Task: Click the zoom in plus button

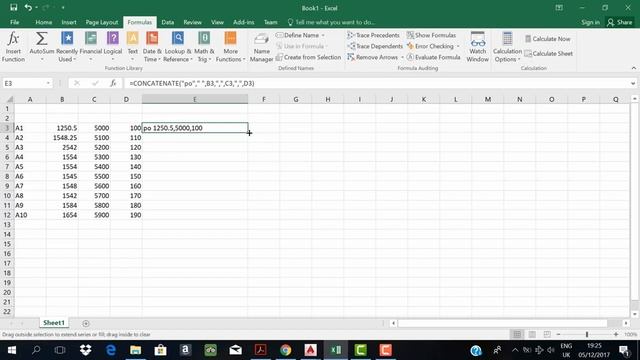Action: (x=616, y=334)
